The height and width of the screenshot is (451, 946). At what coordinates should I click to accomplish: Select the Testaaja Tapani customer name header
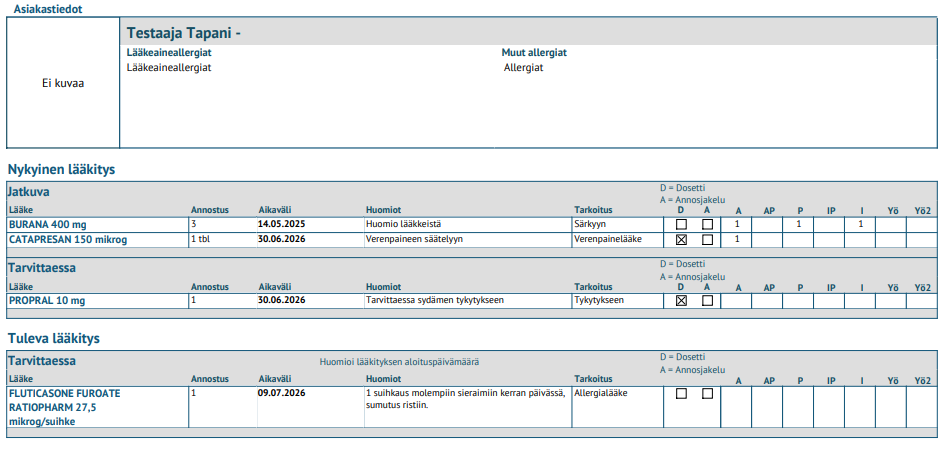[x=184, y=33]
